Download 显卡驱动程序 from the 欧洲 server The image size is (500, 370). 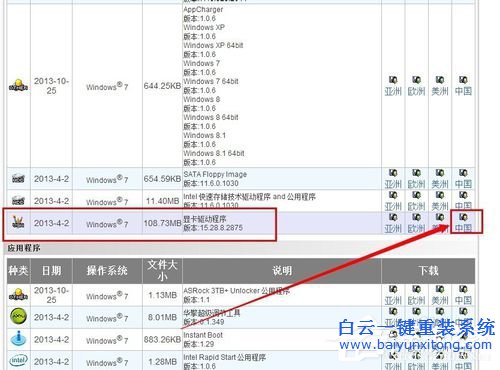(416, 223)
